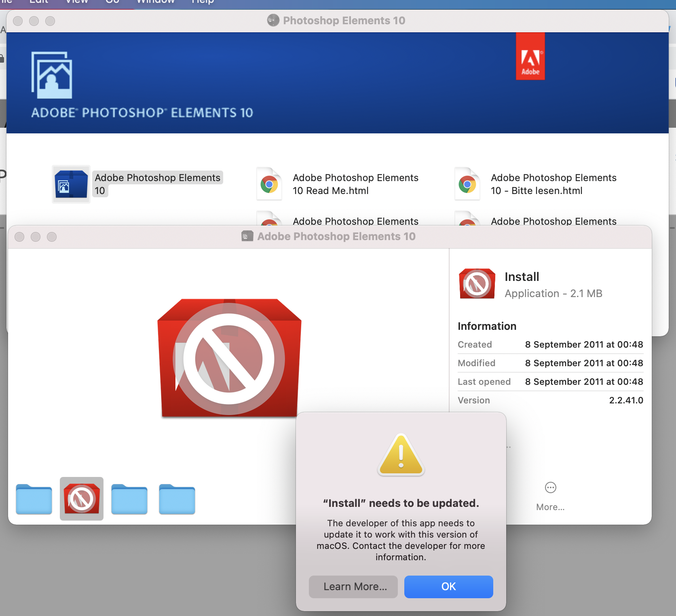Image resolution: width=676 pixels, height=616 pixels.
Task: Click the red Adobe logo in banner
Action: (x=530, y=56)
